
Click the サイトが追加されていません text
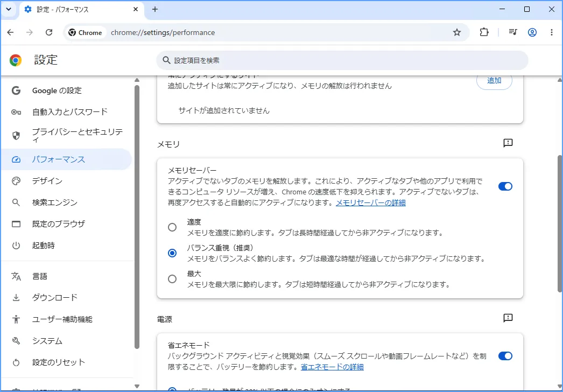coord(224,111)
